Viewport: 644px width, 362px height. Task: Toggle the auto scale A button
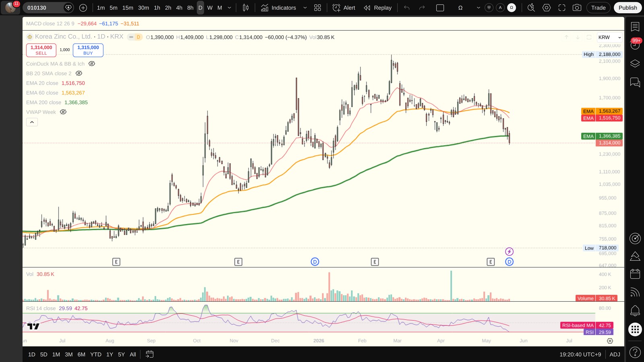[500, 8]
